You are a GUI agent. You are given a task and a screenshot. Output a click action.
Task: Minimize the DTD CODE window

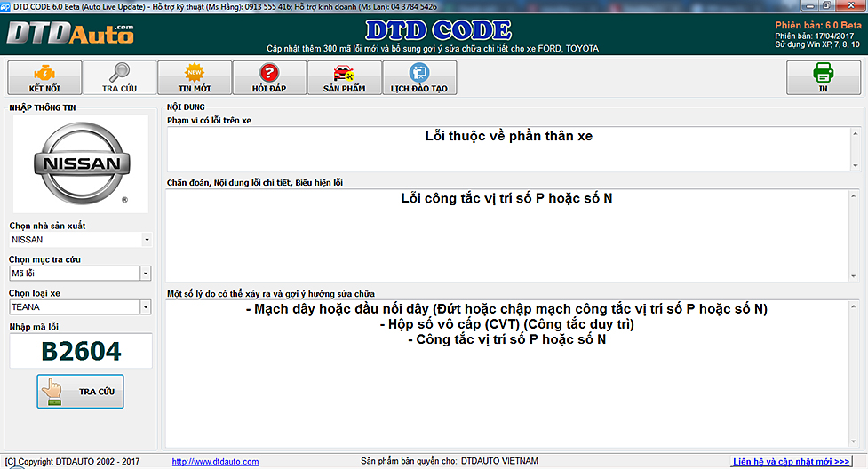(x=810, y=5)
